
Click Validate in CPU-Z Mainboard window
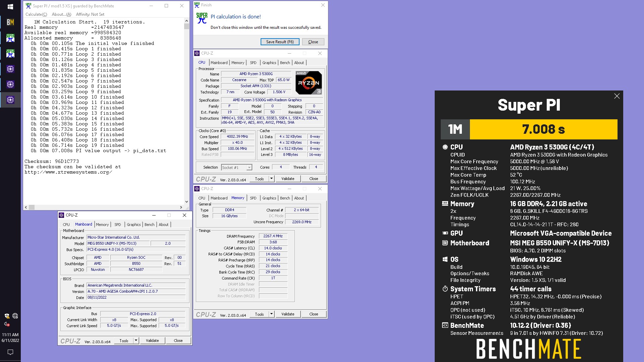click(x=152, y=341)
